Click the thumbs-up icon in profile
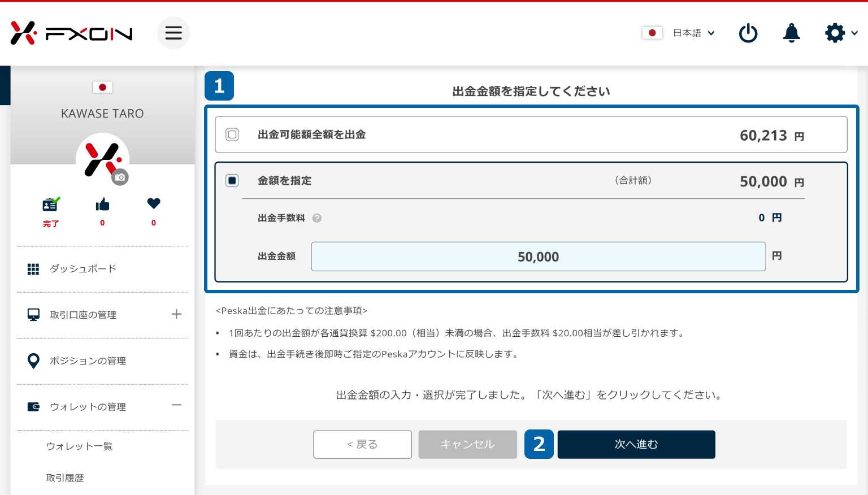The image size is (868, 495). (102, 205)
